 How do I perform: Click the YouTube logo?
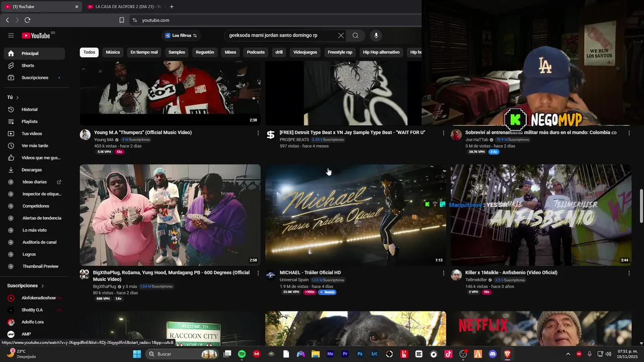[36, 35]
